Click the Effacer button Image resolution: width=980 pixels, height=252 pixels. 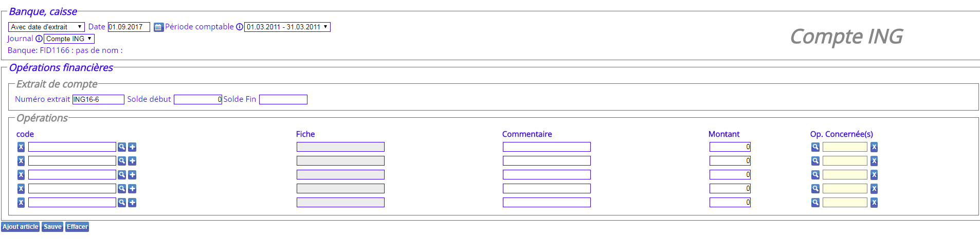pyautogui.click(x=77, y=227)
